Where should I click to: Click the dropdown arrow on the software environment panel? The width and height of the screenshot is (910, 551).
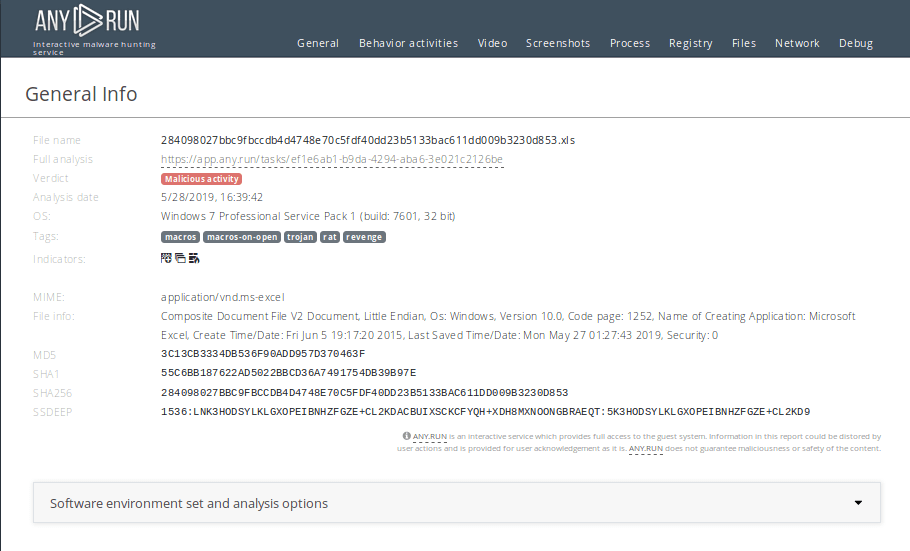tap(858, 503)
